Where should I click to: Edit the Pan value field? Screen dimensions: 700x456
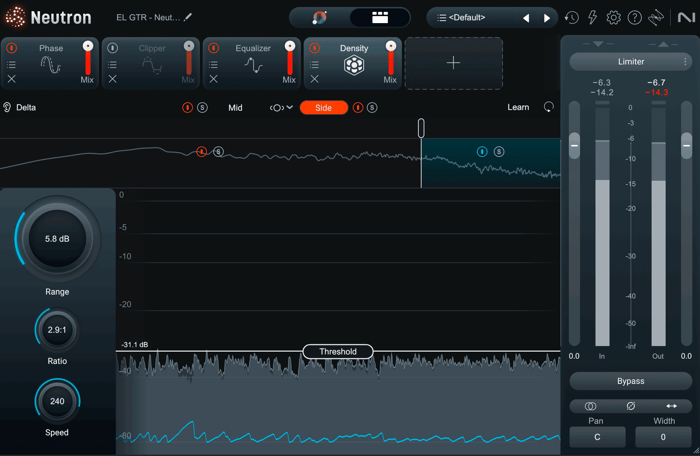[x=597, y=437]
